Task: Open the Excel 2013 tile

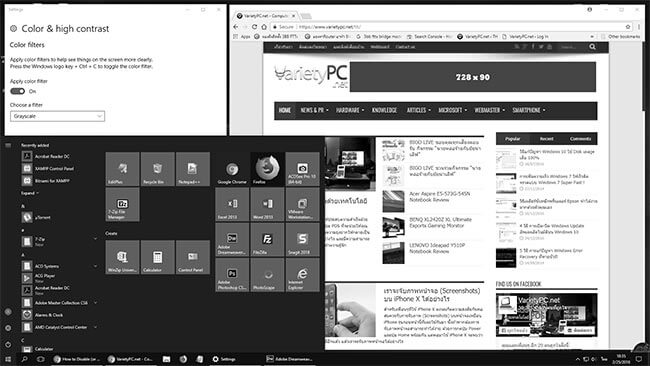Action: pyautogui.click(x=232, y=204)
